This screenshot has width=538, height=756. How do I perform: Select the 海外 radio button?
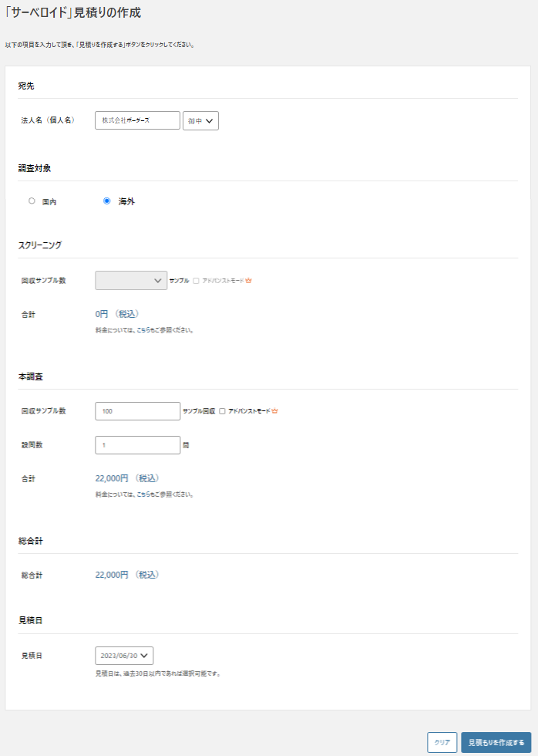[x=107, y=201]
